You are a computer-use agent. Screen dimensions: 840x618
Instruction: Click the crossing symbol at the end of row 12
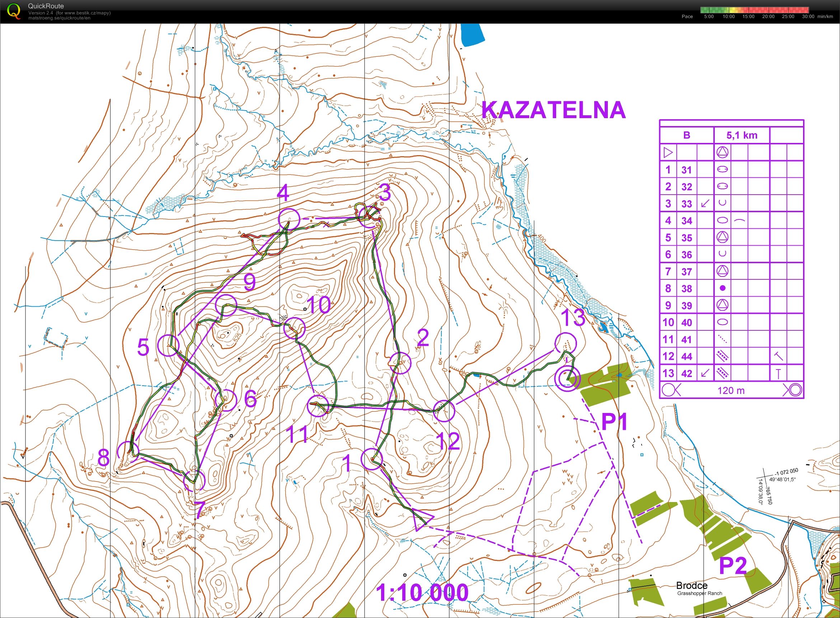click(x=778, y=356)
